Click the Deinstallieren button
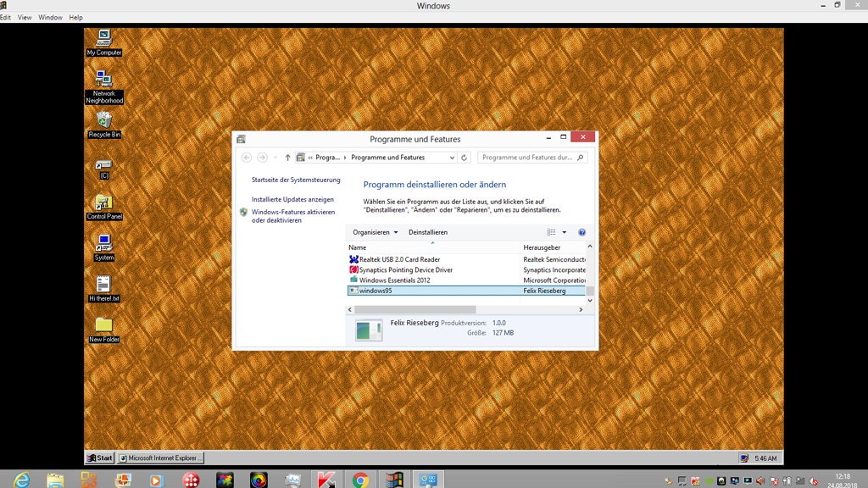The height and width of the screenshot is (488, 868). point(428,232)
